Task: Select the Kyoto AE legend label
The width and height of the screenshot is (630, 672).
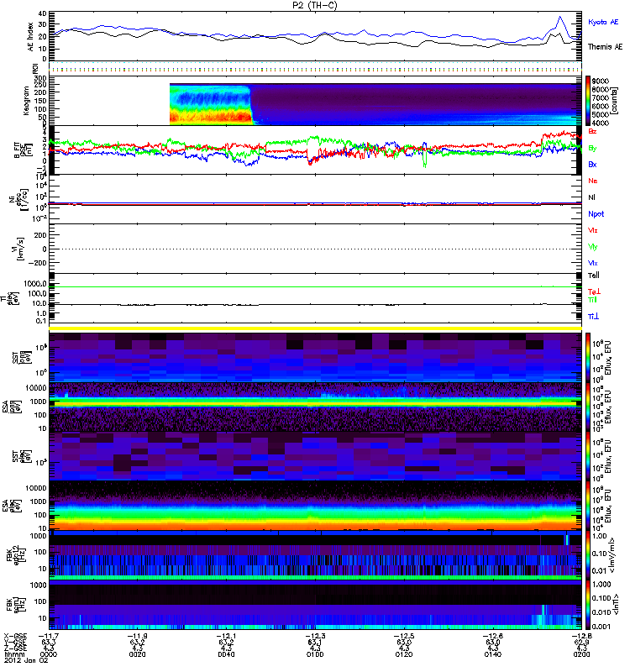Action: click(602, 22)
